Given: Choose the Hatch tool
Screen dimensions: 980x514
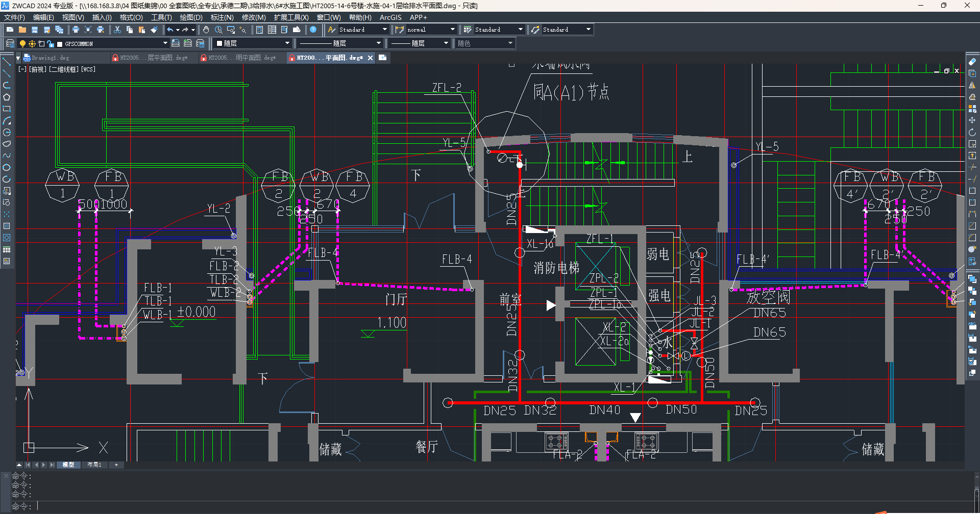Looking at the screenshot, I should coord(7,226).
